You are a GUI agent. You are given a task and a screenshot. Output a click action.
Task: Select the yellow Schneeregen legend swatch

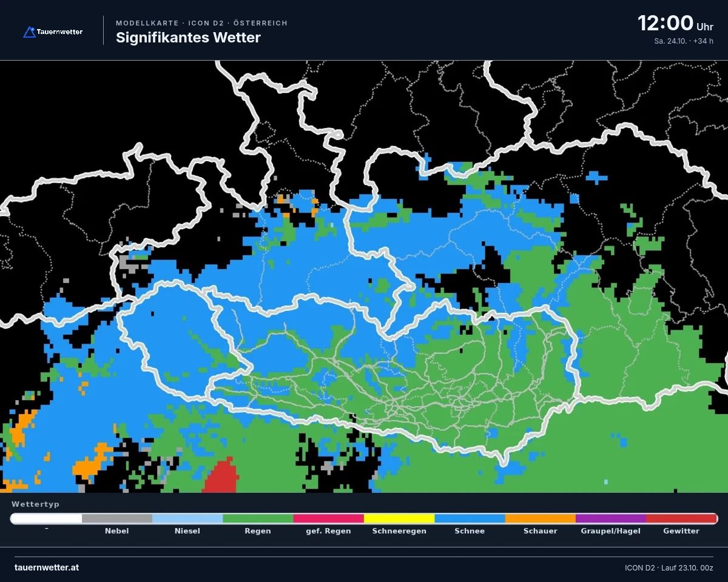399,518
